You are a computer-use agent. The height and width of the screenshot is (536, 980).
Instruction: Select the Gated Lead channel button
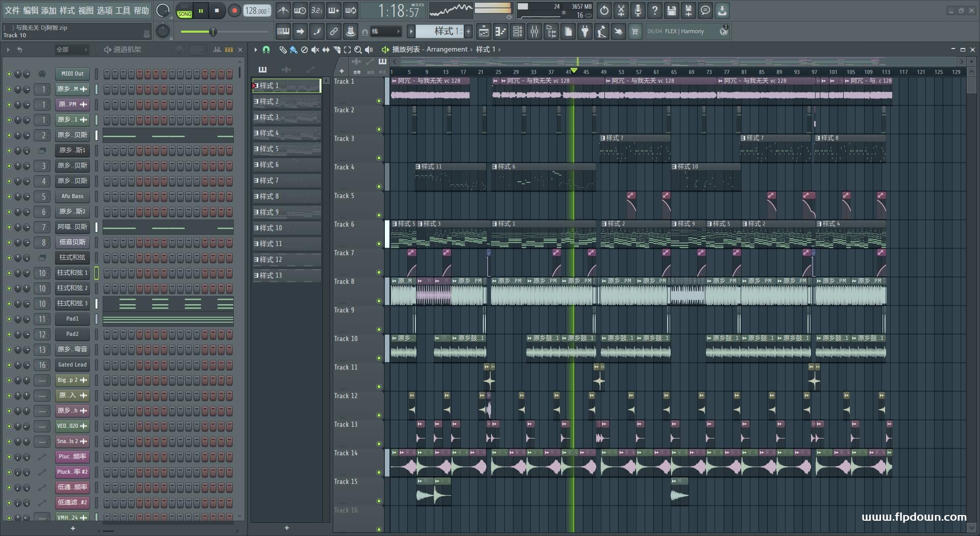click(72, 365)
